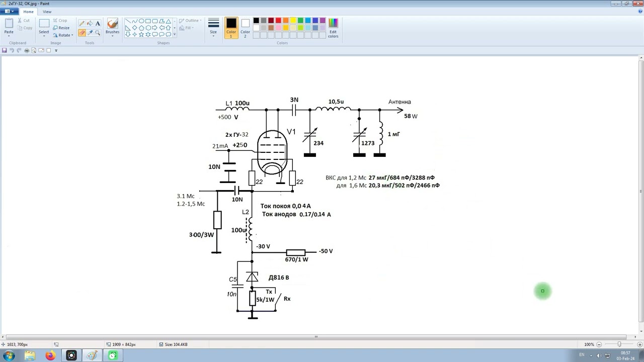Choose the Line shape
The image size is (644, 362).
point(128,21)
